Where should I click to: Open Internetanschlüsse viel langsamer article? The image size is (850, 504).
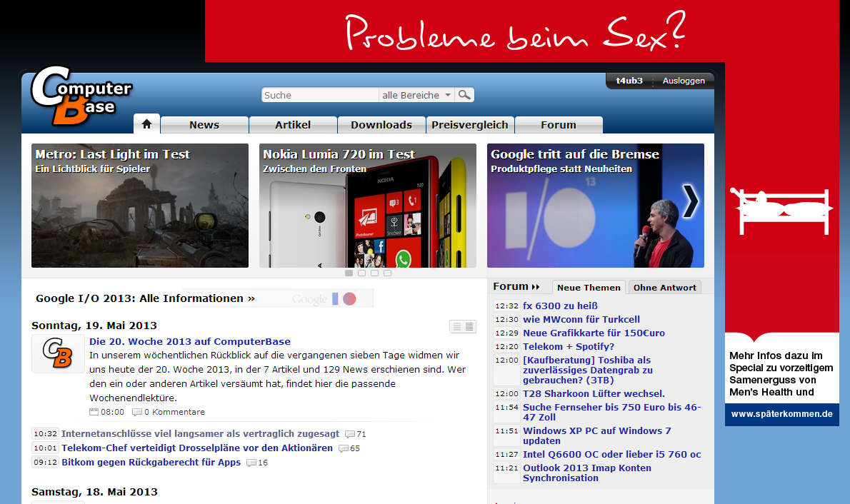click(x=200, y=433)
